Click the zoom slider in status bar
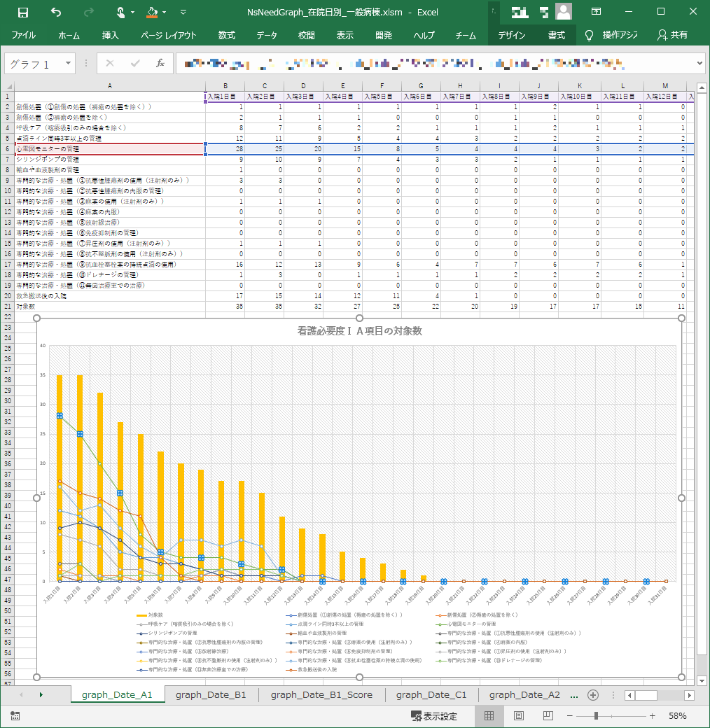 coord(597,716)
